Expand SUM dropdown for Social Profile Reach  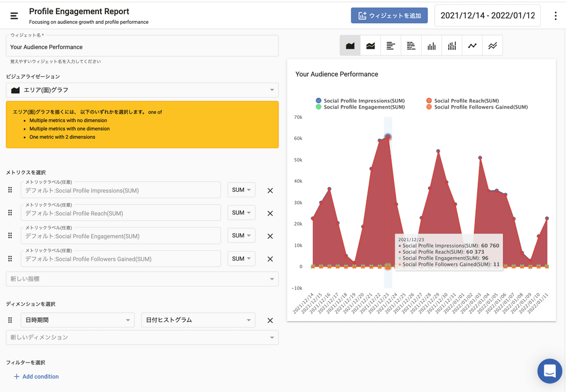pos(241,213)
